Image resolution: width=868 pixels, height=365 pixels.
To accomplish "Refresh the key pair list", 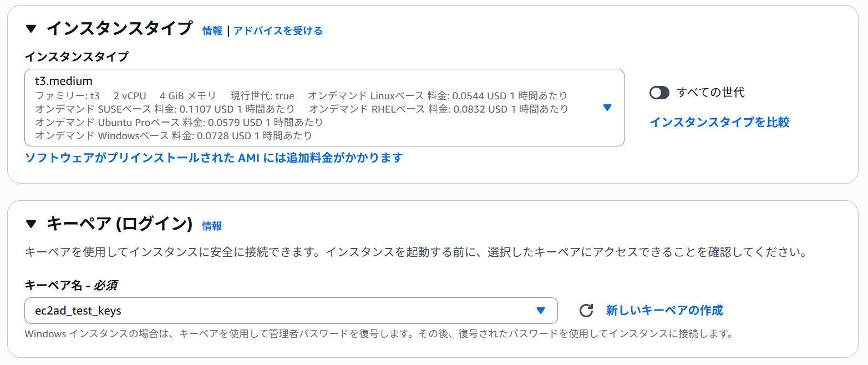I will 586,311.
